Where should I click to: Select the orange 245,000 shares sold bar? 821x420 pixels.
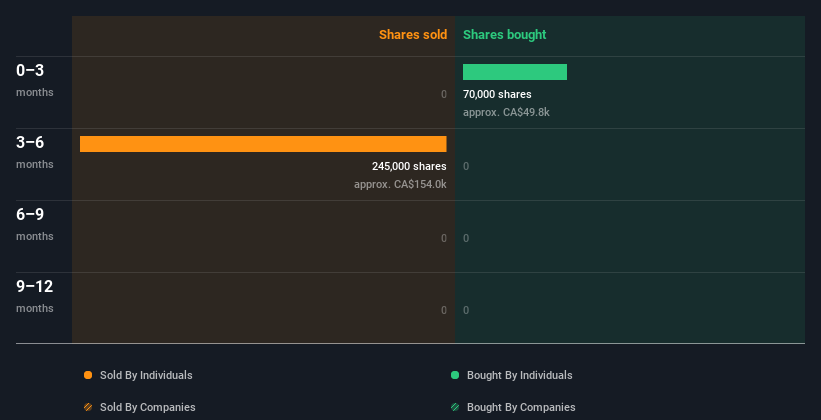pos(263,144)
